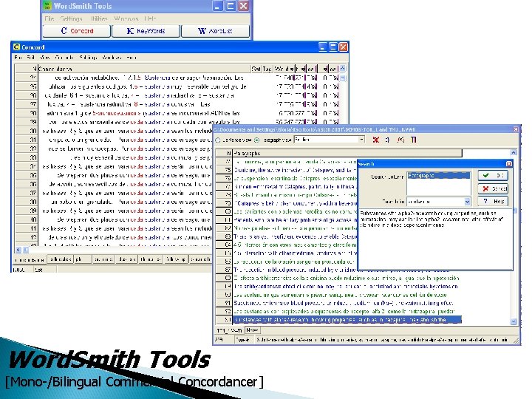The image size is (532, 399).
Task: Select highlighted viewer paragraph row 'Substances with alpha2-receptor blocking properties'
Action: [346, 320]
